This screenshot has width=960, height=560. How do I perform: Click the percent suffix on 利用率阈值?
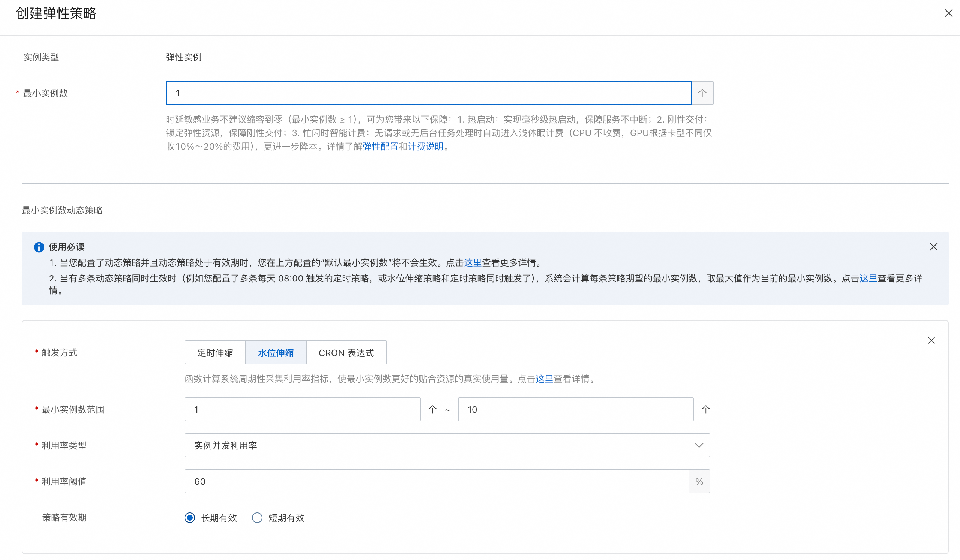(x=699, y=482)
